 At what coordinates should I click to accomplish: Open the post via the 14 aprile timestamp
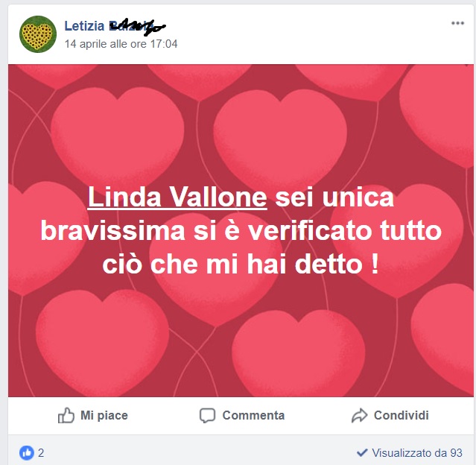coord(121,44)
